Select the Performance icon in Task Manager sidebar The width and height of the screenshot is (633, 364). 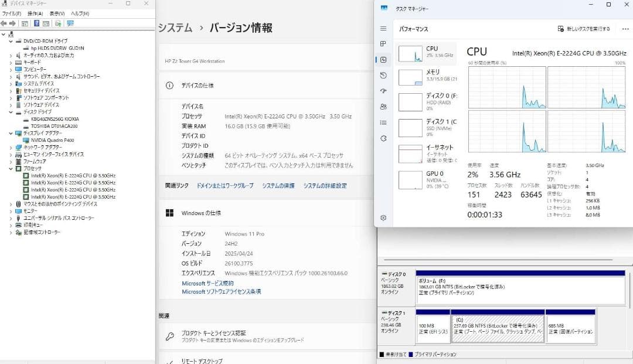[382, 59]
